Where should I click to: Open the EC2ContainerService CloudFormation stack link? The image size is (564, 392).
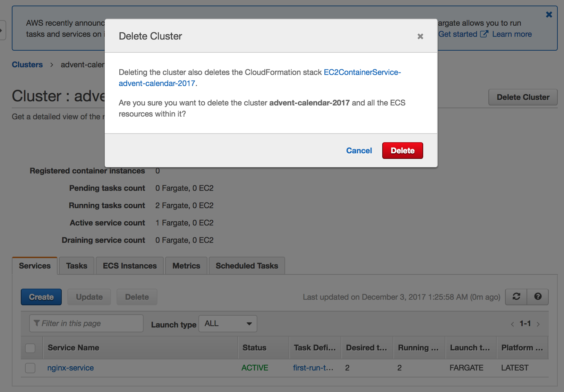[x=260, y=78]
